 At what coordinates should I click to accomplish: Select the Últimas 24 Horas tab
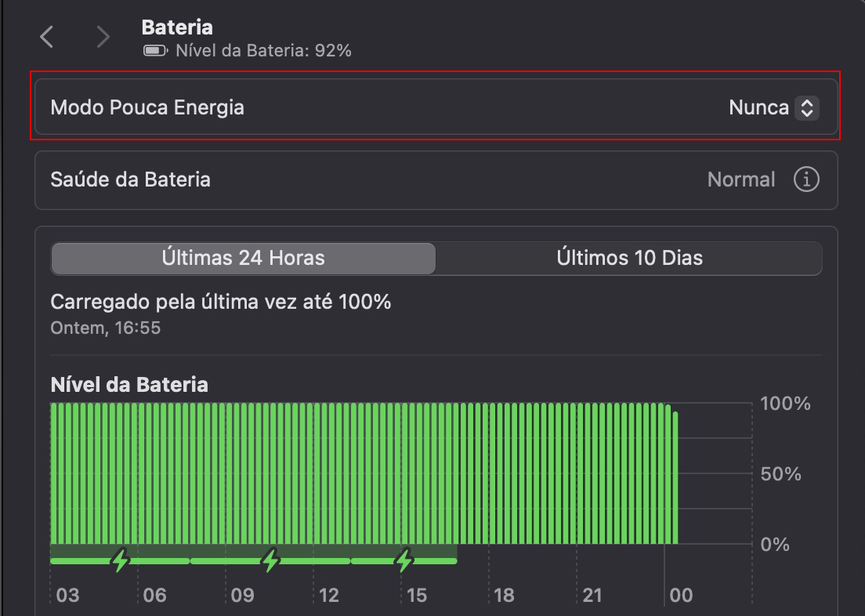243,258
